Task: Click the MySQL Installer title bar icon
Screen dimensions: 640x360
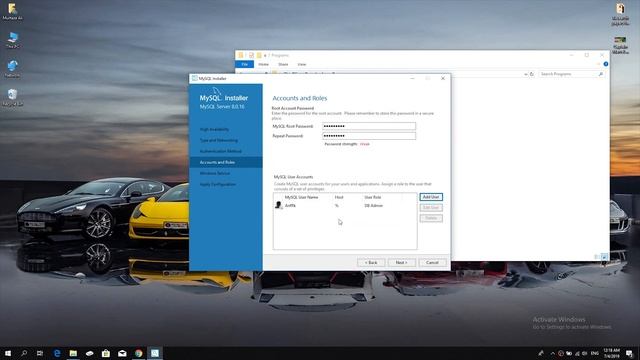Action: (195, 78)
